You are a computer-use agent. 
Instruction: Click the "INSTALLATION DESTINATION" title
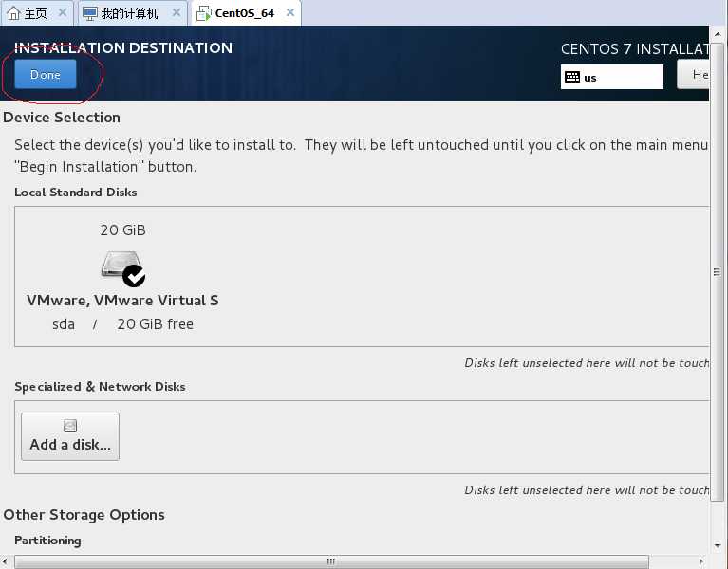click(123, 47)
